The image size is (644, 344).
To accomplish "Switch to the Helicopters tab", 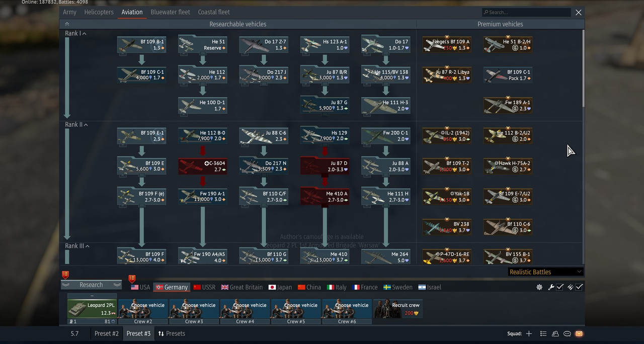I will (x=99, y=12).
